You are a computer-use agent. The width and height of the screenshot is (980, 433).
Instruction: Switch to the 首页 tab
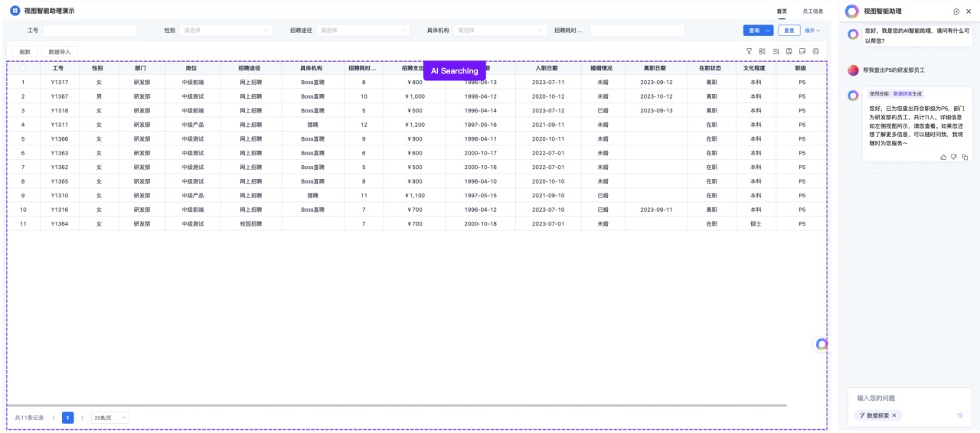click(x=782, y=11)
